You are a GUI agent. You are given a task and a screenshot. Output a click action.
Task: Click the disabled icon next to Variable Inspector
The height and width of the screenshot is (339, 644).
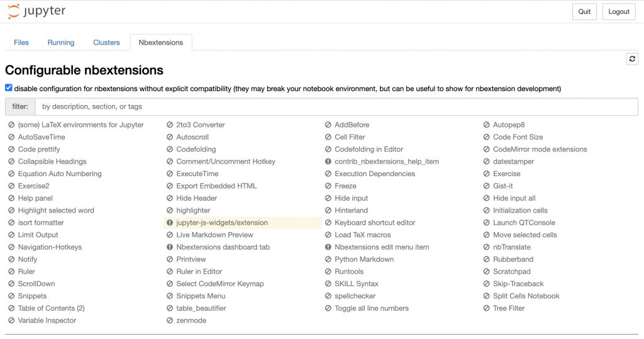point(11,321)
